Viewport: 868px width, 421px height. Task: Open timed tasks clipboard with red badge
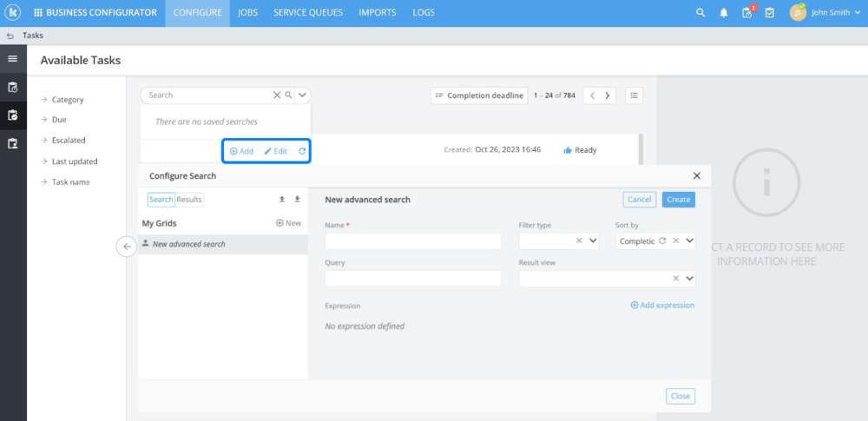point(747,12)
